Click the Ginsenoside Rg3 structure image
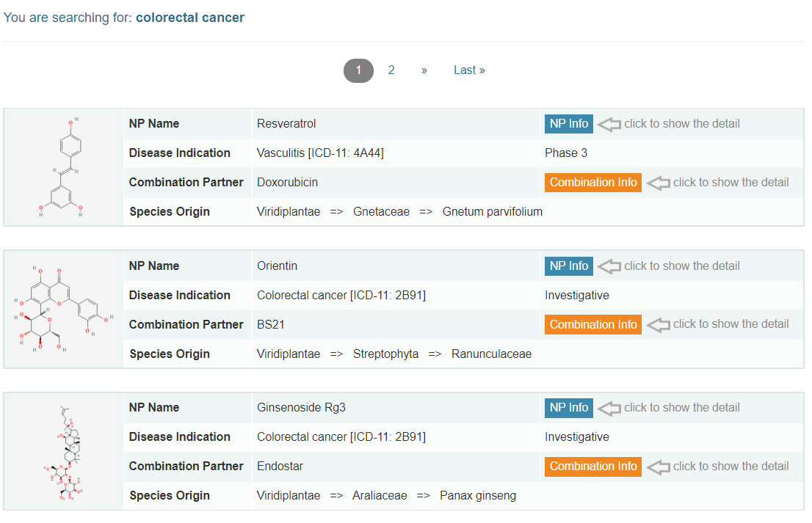Viewport: 812px width, 523px height. coord(63,451)
